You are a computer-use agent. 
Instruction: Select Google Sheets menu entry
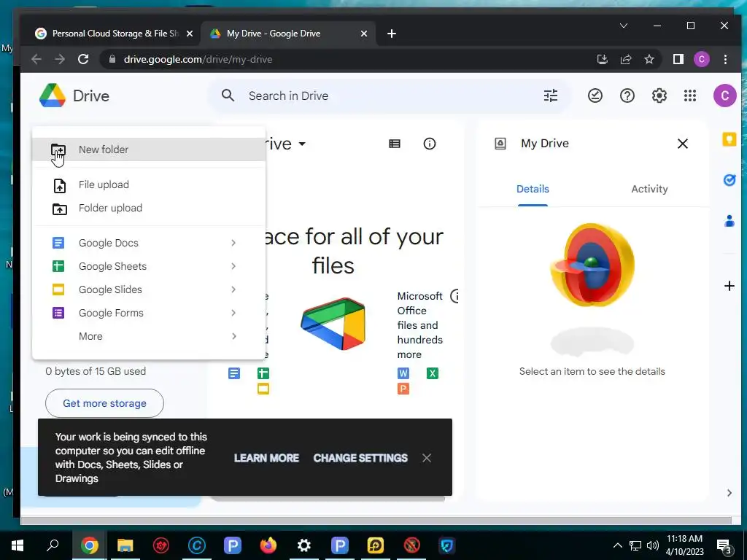pos(149,266)
